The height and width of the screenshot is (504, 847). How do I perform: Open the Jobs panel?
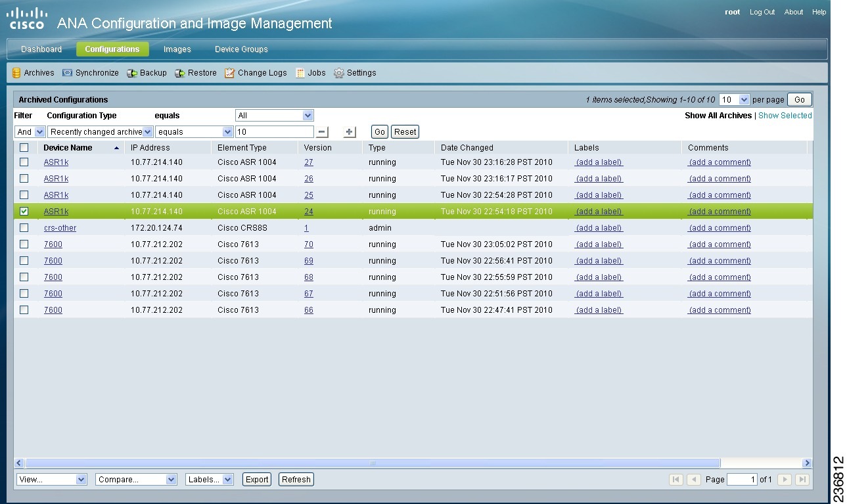click(310, 73)
